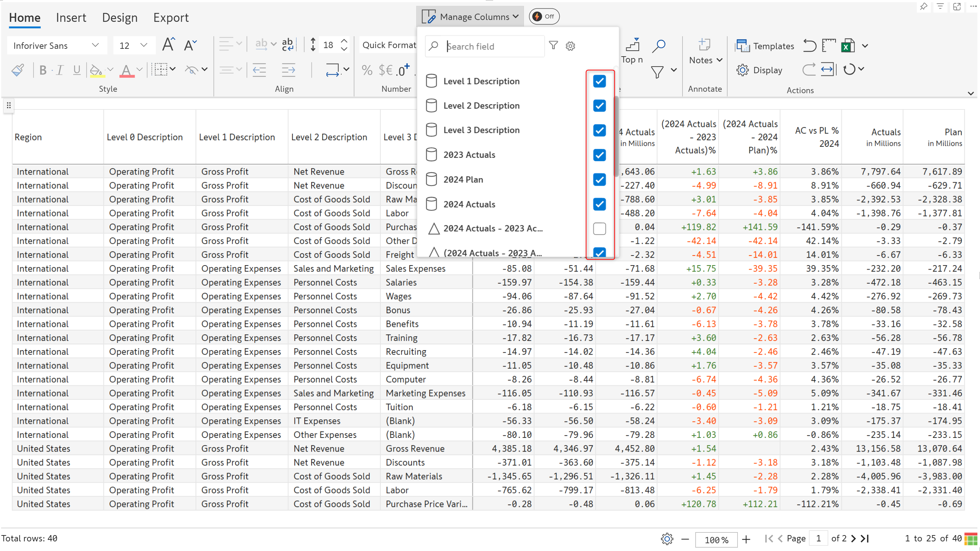Click the percent number format icon
This screenshot has height=551, width=980.
click(x=366, y=70)
